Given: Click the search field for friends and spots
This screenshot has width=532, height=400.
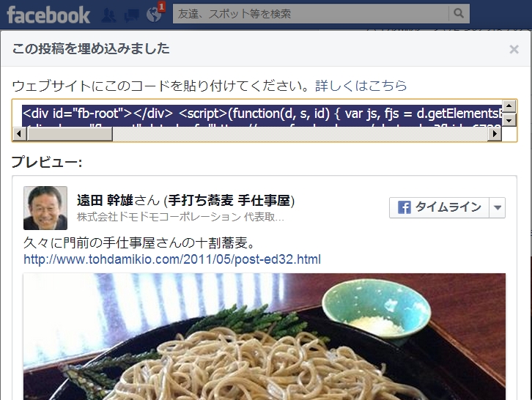Looking at the screenshot, I should pyautogui.click(x=311, y=14).
